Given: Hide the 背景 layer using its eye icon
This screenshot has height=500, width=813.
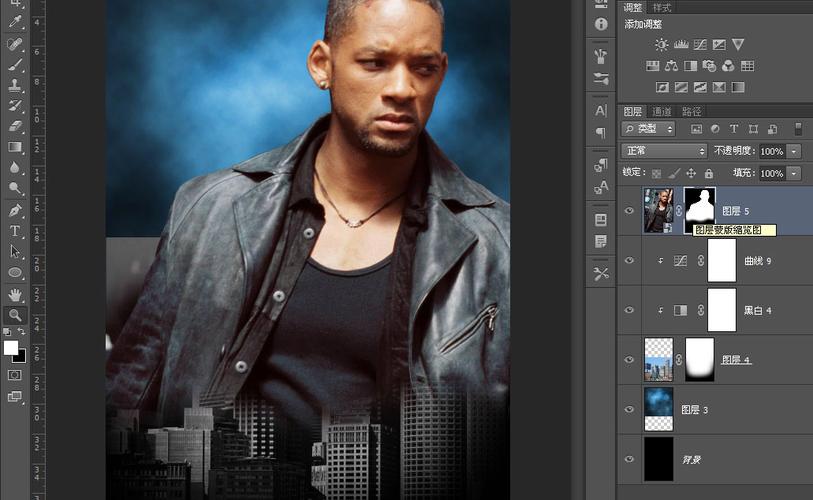Looking at the screenshot, I should (x=629, y=459).
